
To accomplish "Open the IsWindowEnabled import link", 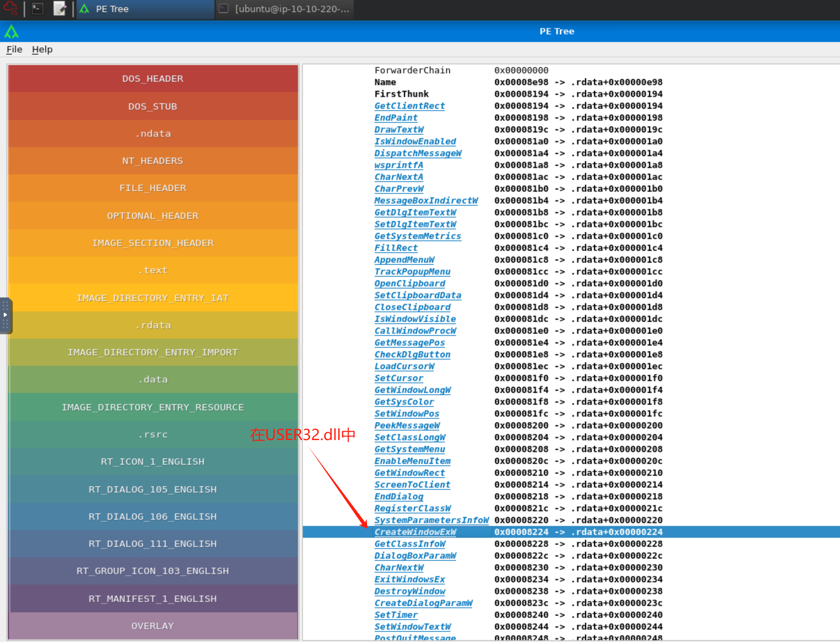I will click(415, 142).
